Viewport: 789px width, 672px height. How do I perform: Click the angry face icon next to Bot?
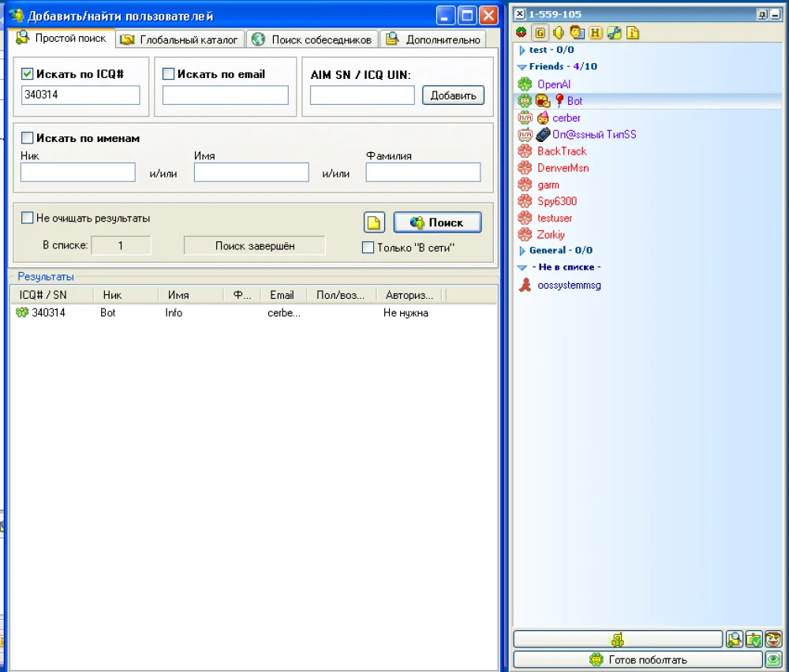pos(543,101)
